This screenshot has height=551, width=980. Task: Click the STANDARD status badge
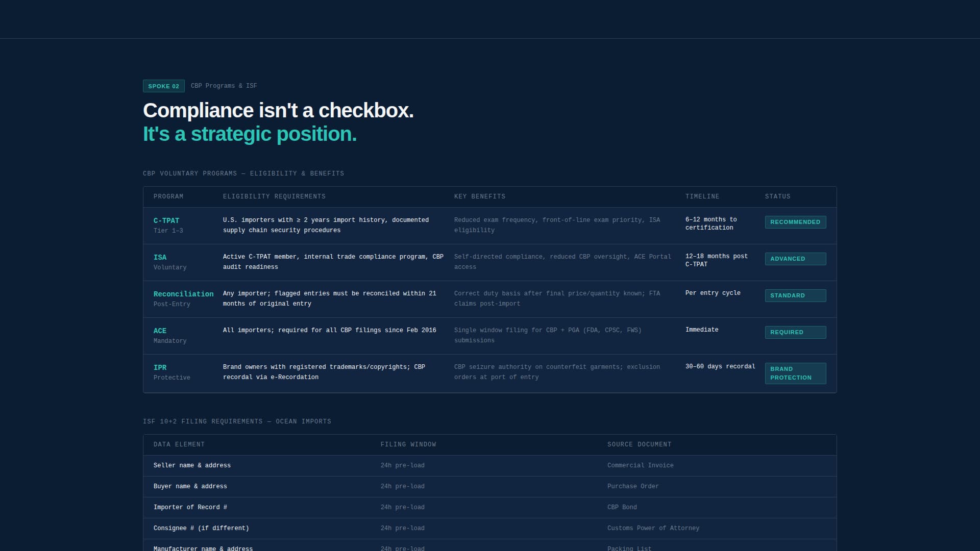click(x=795, y=295)
